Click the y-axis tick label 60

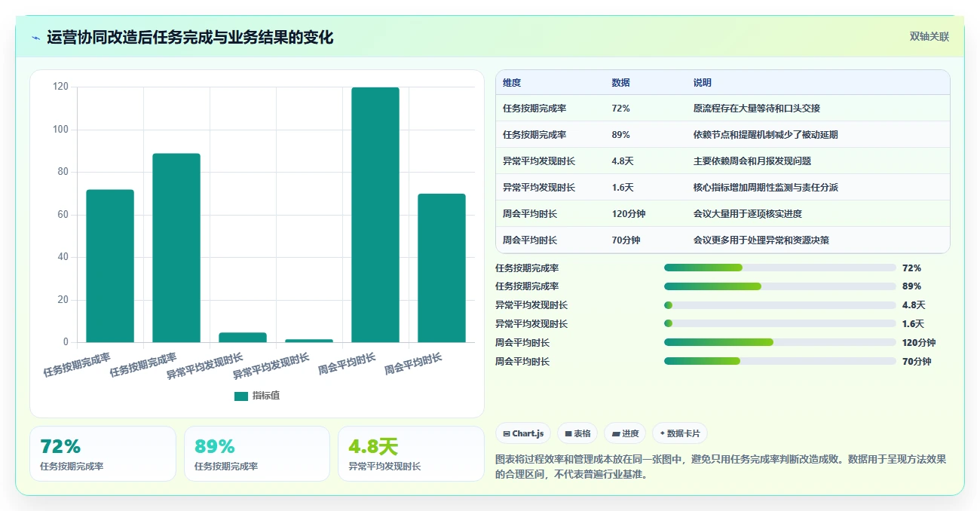pos(63,215)
